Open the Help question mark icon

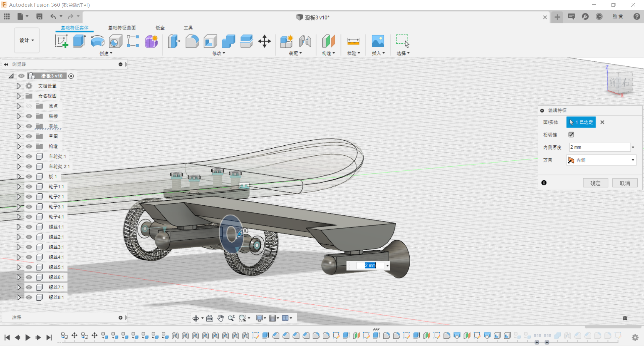coord(637,16)
